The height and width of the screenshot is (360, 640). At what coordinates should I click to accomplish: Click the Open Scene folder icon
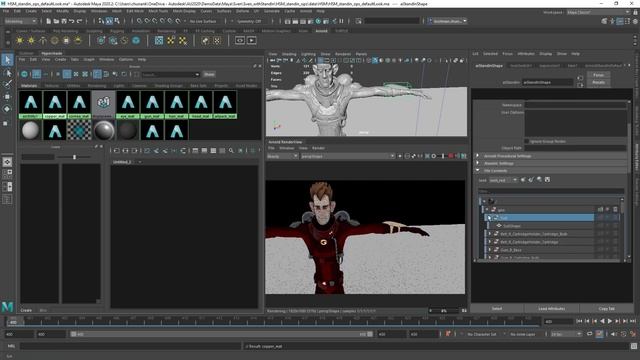coord(56,21)
